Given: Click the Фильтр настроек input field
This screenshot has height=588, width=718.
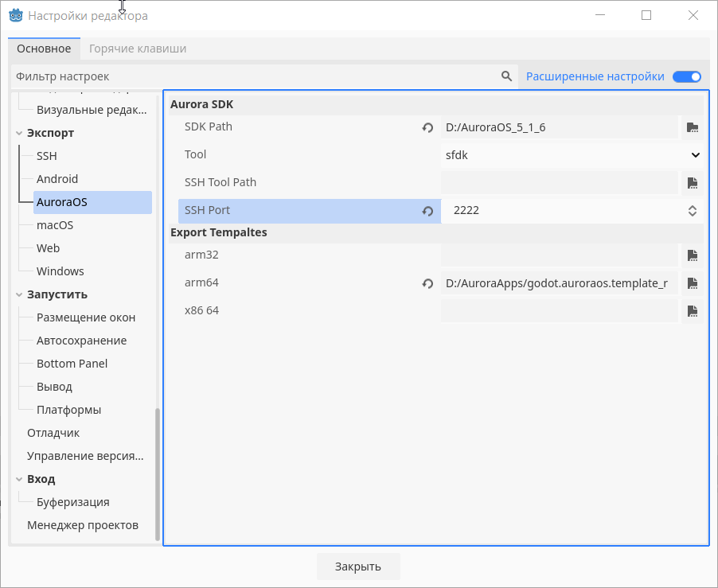Looking at the screenshot, I should pyautogui.click(x=239, y=76).
